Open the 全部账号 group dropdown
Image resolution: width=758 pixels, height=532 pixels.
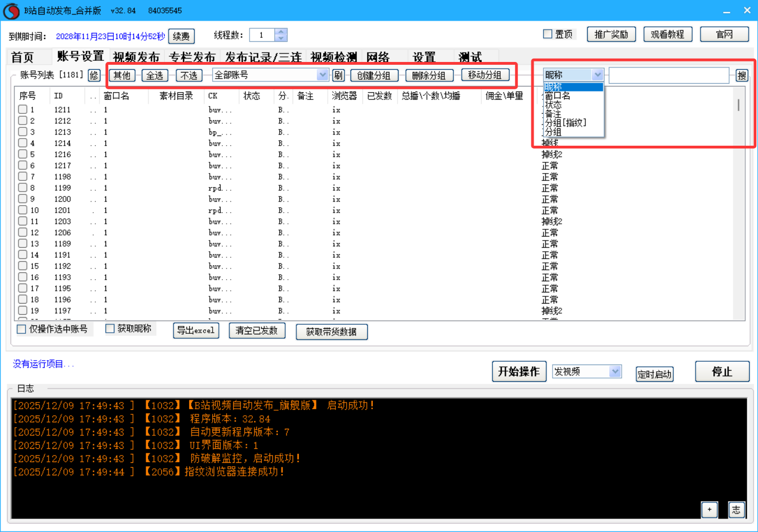(322, 75)
